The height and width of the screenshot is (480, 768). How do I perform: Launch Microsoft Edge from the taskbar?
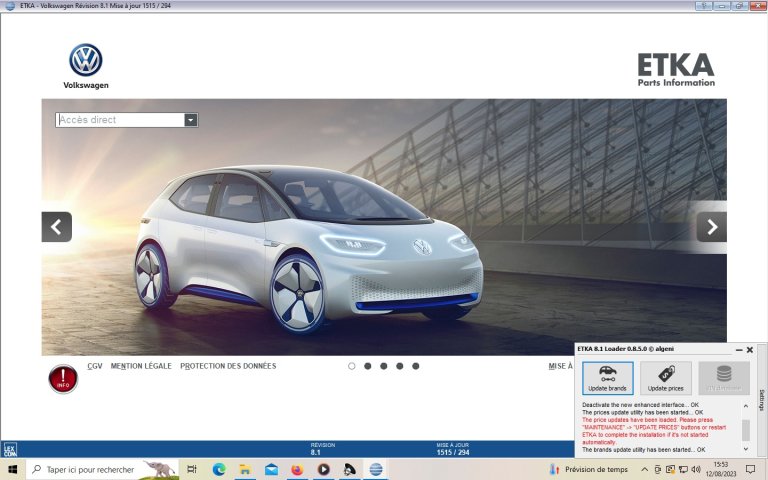[x=219, y=469]
